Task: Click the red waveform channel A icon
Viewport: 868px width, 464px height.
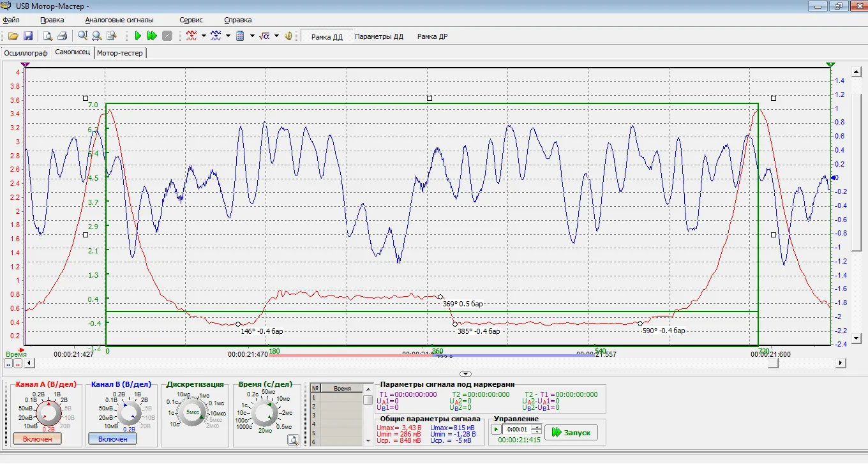Action: click(x=191, y=36)
